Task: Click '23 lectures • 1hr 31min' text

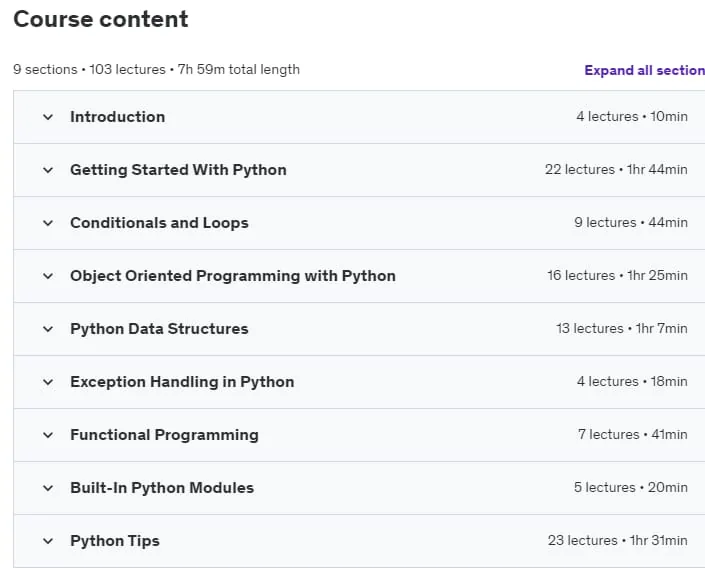Action: point(617,541)
